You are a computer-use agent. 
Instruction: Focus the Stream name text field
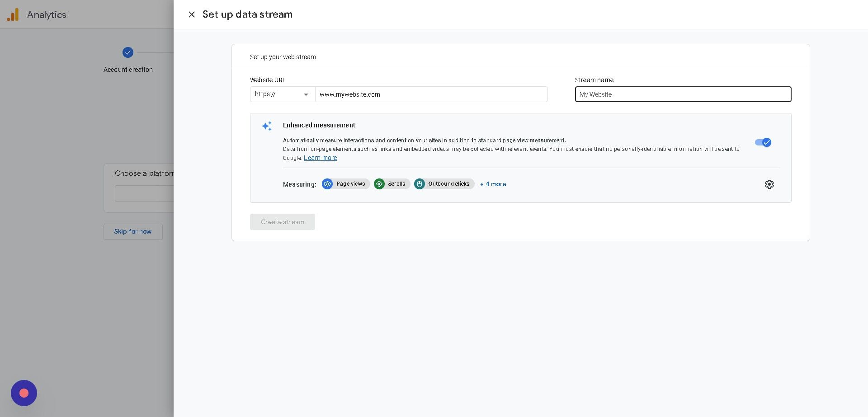click(x=683, y=94)
